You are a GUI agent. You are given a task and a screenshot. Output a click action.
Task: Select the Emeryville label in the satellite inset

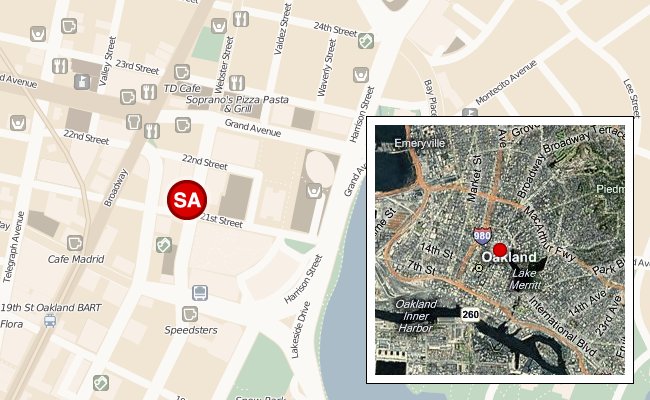click(420, 143)
